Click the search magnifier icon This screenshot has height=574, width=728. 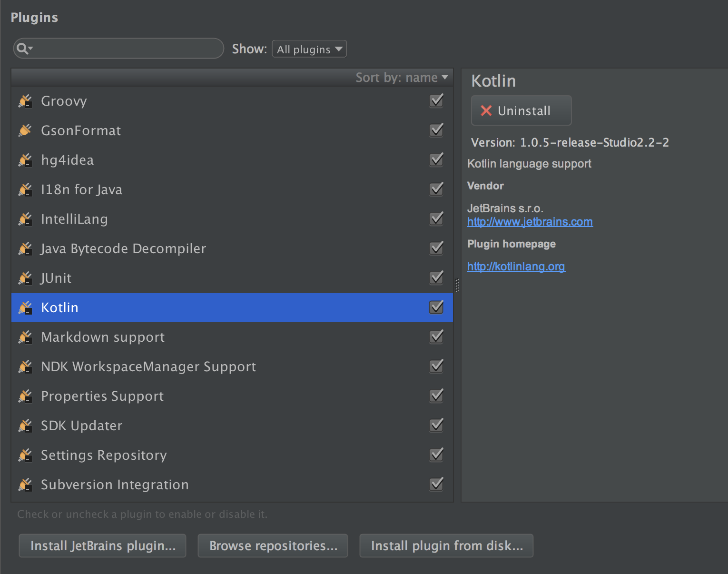(x=24, y=49)
